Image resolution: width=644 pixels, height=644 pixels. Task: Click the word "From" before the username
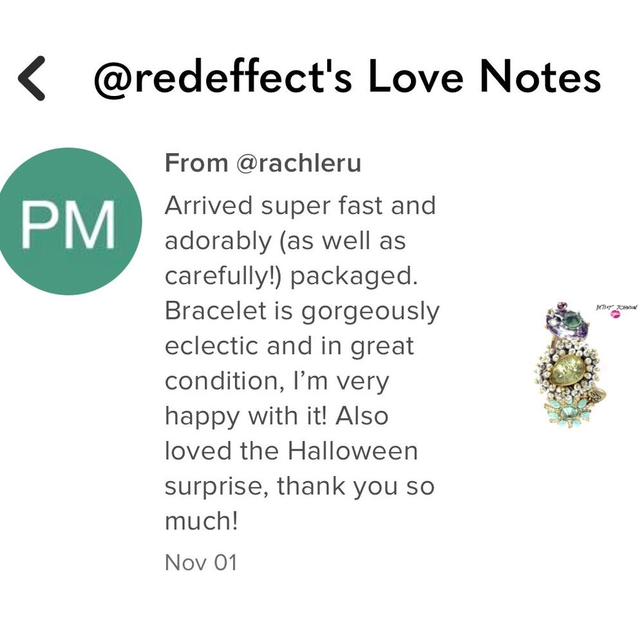pyautogui.click(x=196, y=164)
